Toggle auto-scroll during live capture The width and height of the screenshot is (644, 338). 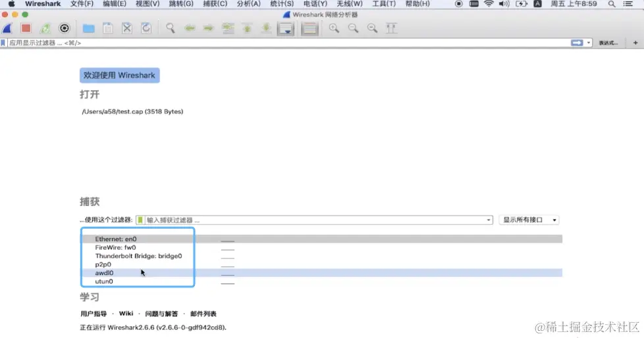[285, 29]
